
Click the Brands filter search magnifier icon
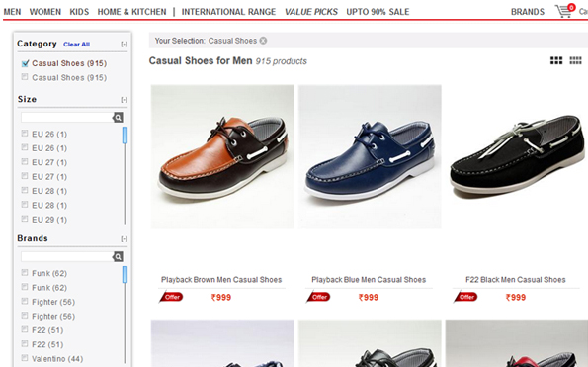(x=118, y=256)
